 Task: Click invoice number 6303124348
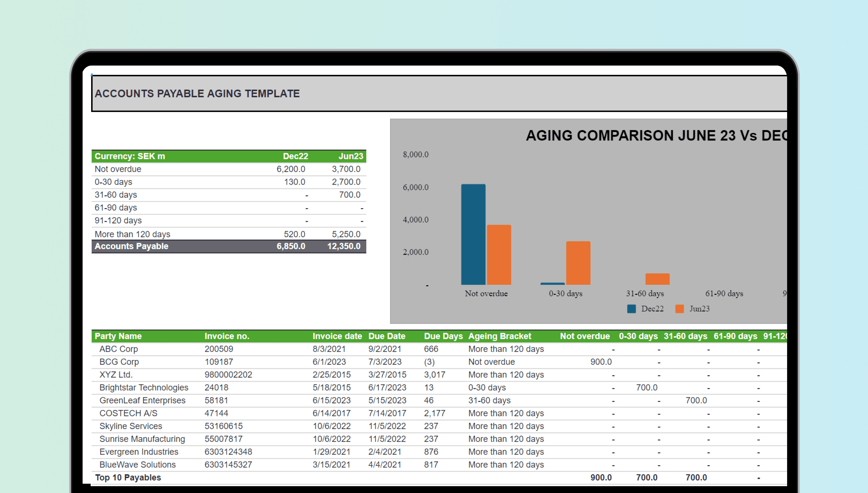228,452
